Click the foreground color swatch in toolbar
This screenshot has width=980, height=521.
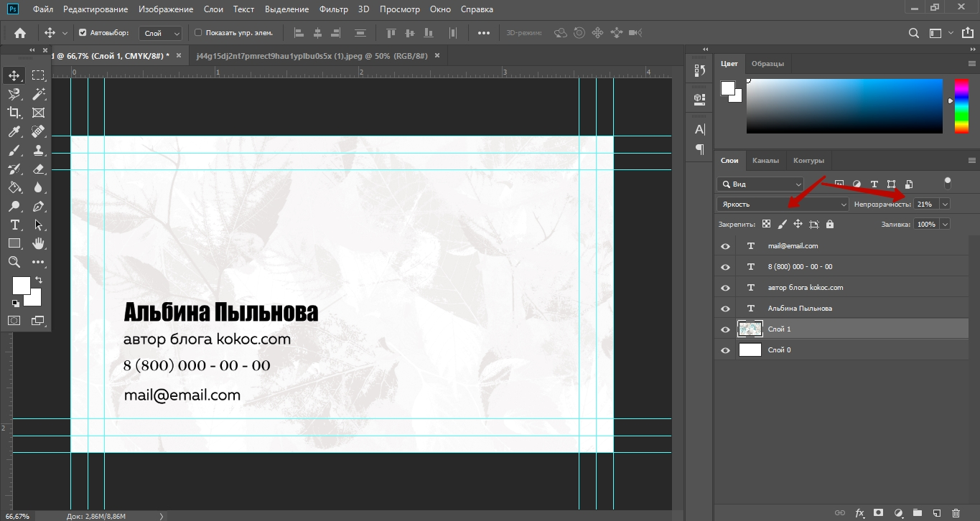(x=21, y=285)
